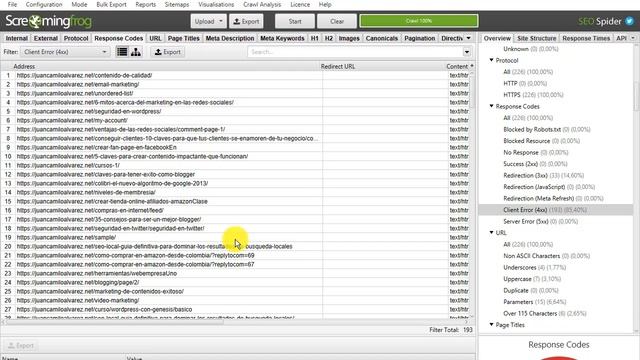
Task: Collapse the Response Codes tree section
Action: [x=491, y=106]
